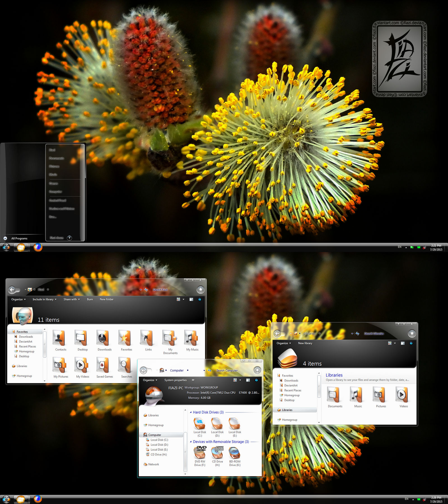Image resolution: width=448 pixels, height=504 pixels.
Task: Launch Firefox from the taskbar showing 2:21 PM
Action: point(38,247)
